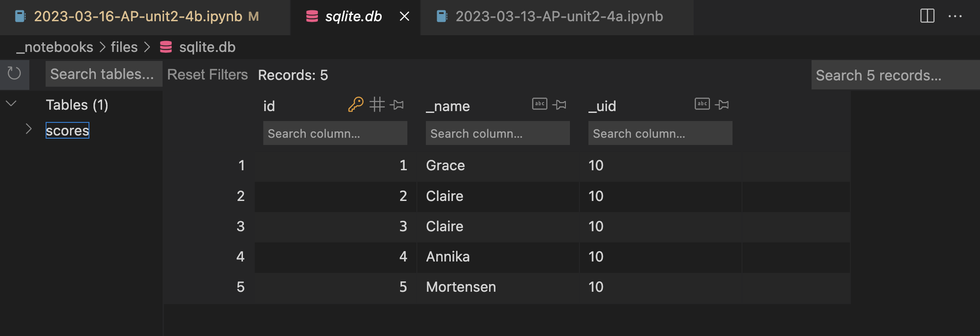Click the primary key icon on id column
The image size is (980, 336).
[x=356, y=104]
